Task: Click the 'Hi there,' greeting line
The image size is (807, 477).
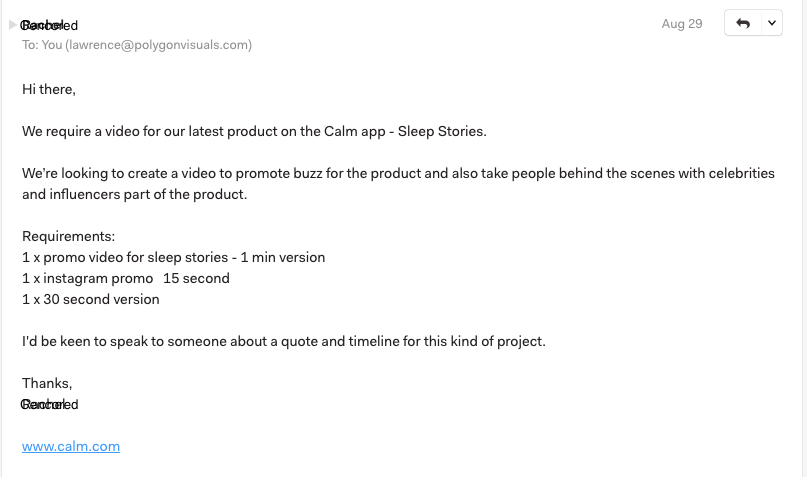Action: [49, 89]
